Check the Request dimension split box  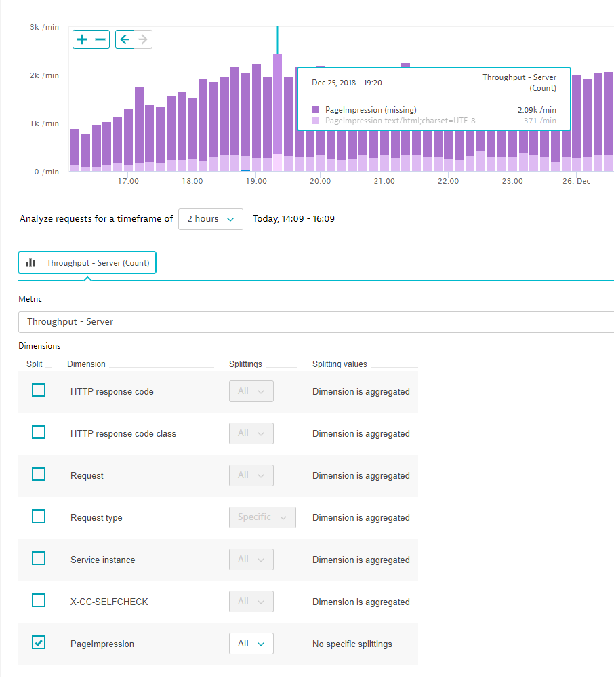[39, 475]
